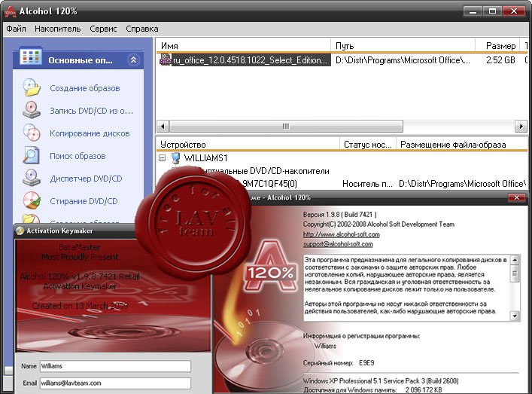Open the Копирование дисков link
The width and height of the screenshot is (532, 394).
pos(90,133)
